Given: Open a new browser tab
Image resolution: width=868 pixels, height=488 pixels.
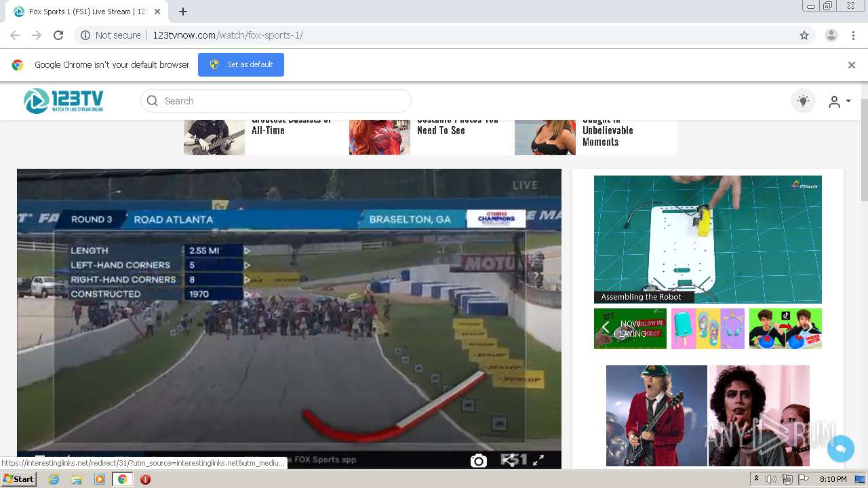Looking at the screenshot, I should (x=183, y=12).
